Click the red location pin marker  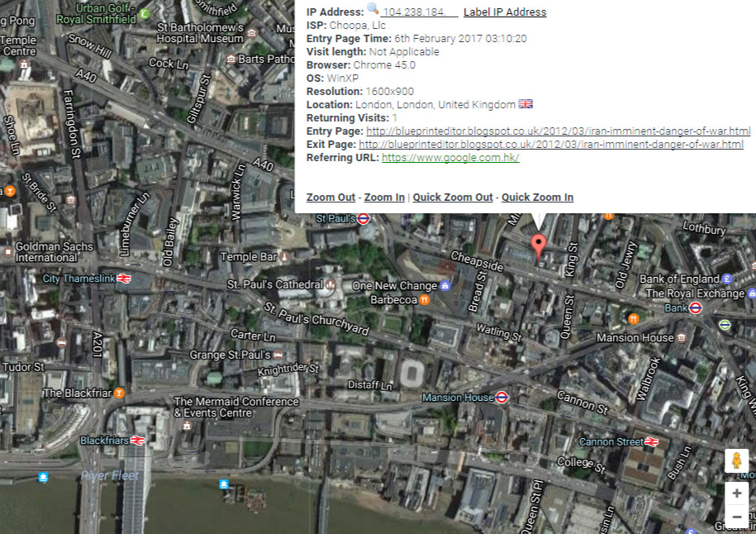pos(538,246)
